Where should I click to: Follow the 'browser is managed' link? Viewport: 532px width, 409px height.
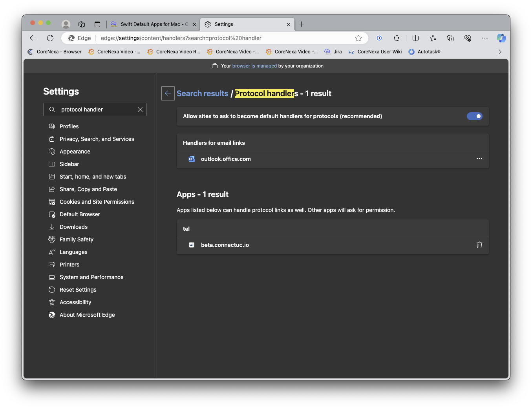coord(254,66)
